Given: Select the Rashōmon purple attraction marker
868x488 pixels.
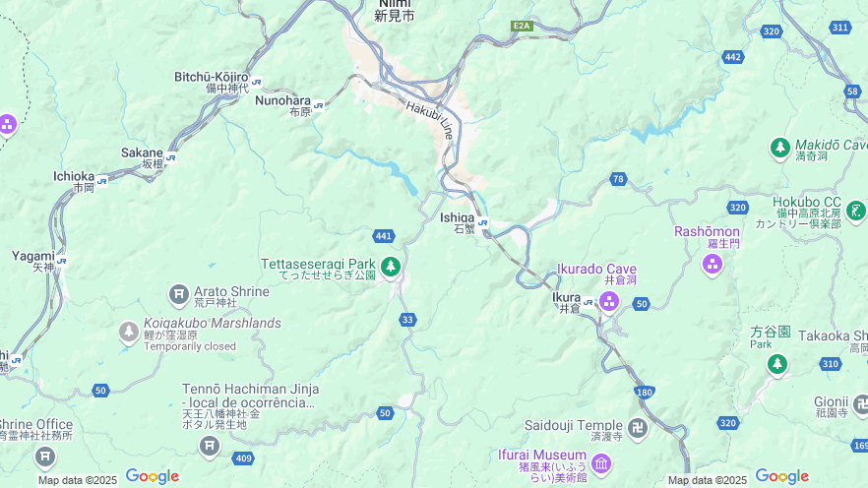Looking at the screenshot, I should [x=712, y=264].
